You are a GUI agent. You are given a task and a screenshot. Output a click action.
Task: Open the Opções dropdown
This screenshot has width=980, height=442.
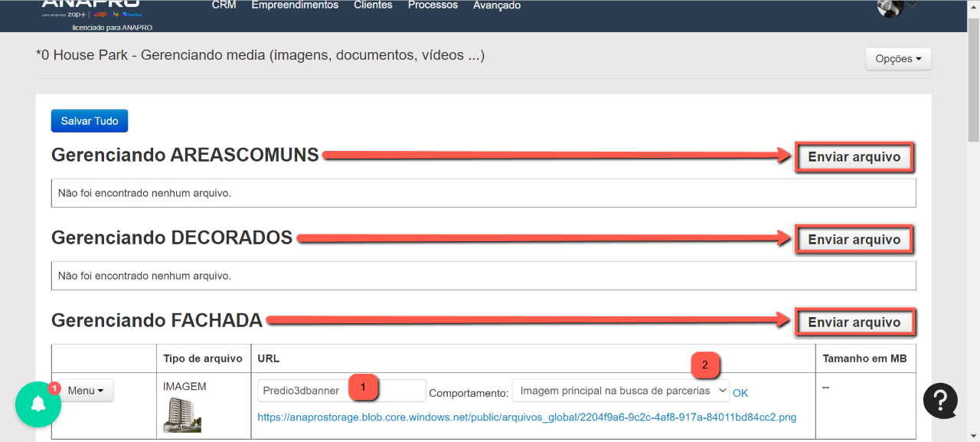(x=898, y=59)
